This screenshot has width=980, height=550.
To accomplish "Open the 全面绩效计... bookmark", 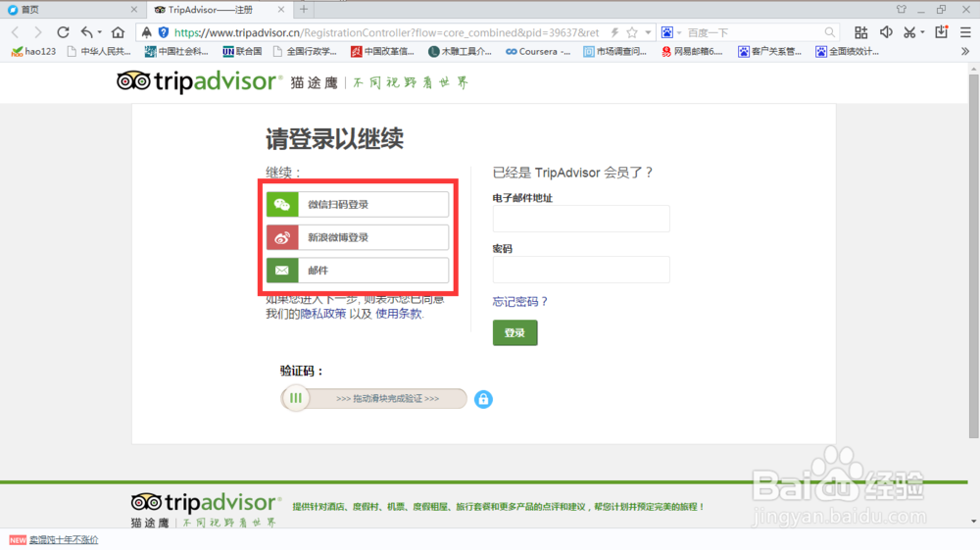I will [848, 51].
